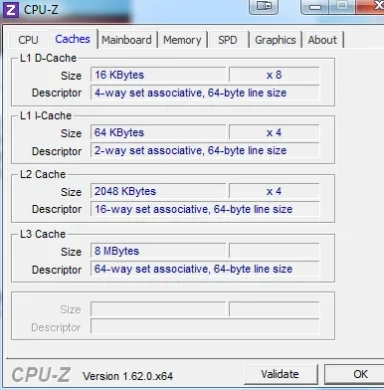Click L1 I-Cache size value 64 KBytes

[158, 133]
